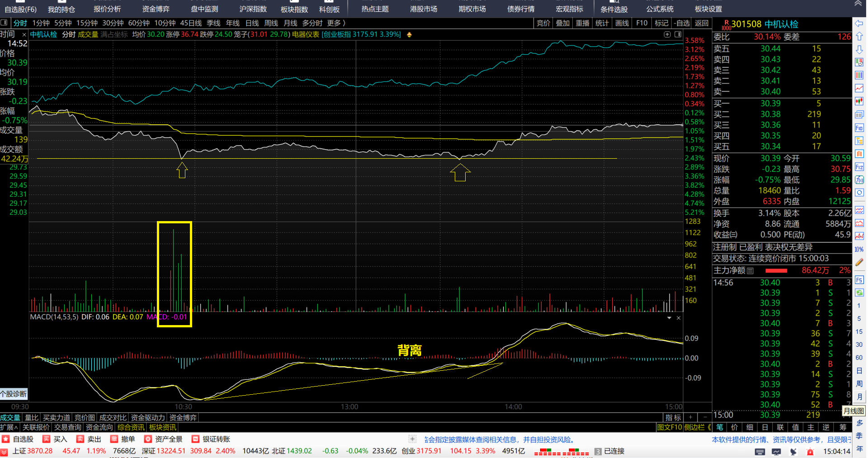The height and width of the screenshot is (458, 868).
Task: Click the 图文F10 button
Action: click(x=669, y=427)
